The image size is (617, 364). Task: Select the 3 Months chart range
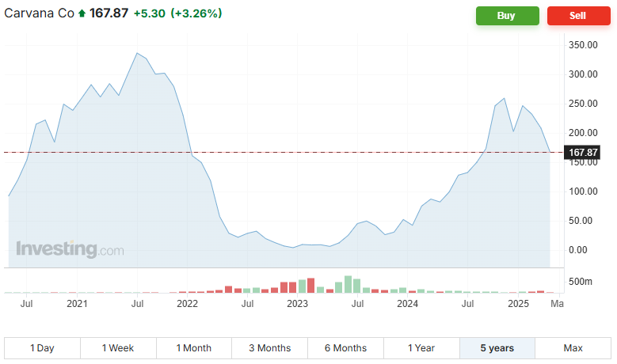pos(269,348)
